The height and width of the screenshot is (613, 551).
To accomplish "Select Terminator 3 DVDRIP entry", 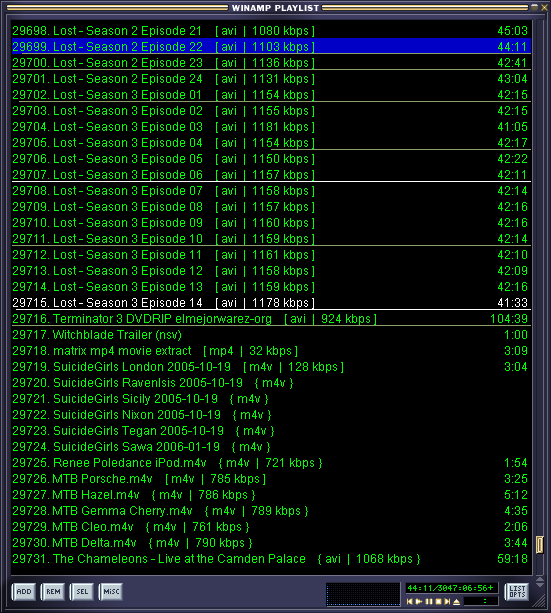I will (271, 319).
